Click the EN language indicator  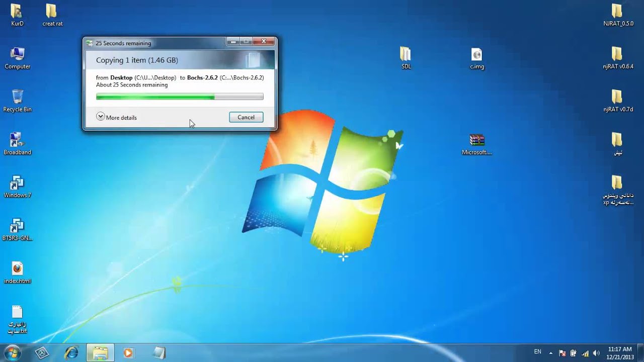[x=537, y=352]
